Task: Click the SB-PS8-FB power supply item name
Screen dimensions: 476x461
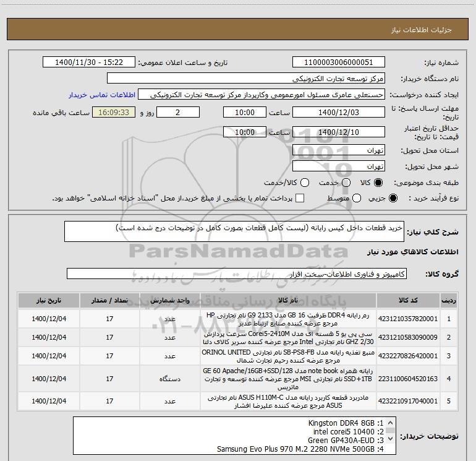Action: point(288,356)
